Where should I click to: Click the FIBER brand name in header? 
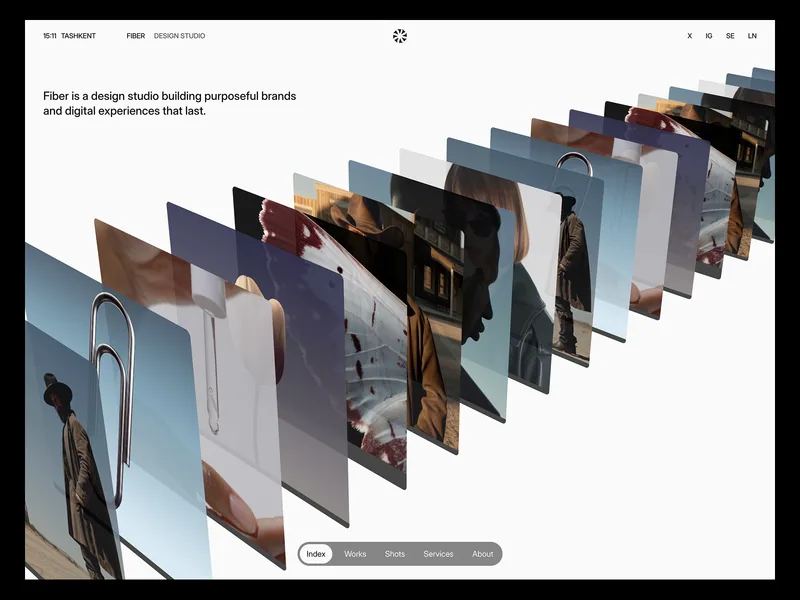[136, 36]
